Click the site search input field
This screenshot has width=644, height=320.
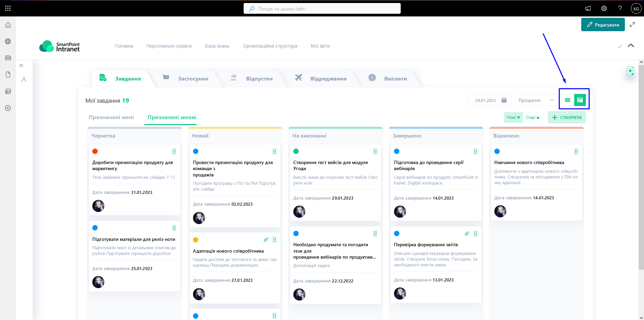tap(322, 9)
